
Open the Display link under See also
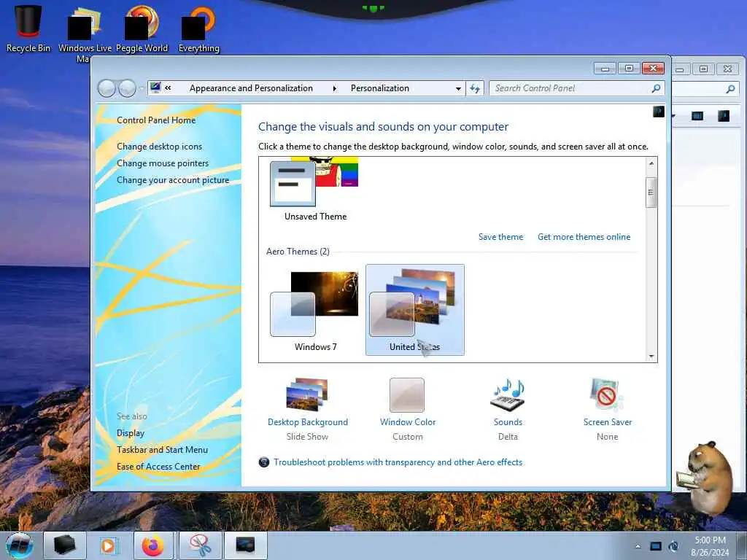pyautogui.click(x=131, y=433)
